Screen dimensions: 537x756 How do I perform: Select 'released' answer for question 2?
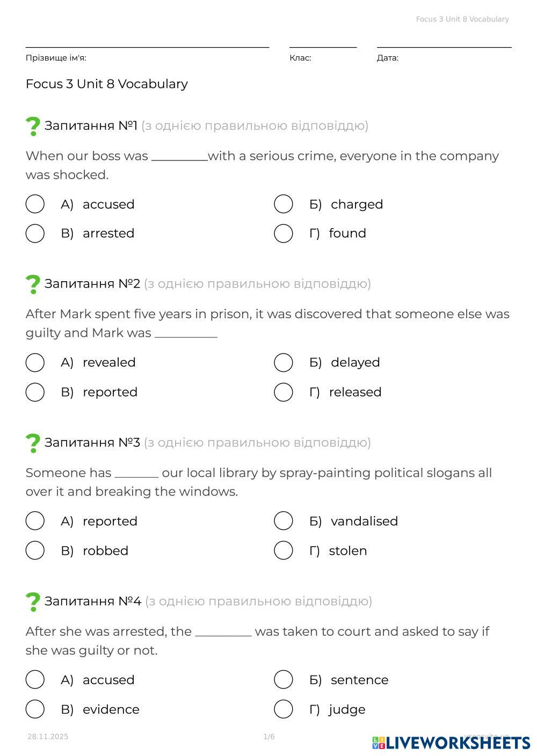(x=284, y=392)
